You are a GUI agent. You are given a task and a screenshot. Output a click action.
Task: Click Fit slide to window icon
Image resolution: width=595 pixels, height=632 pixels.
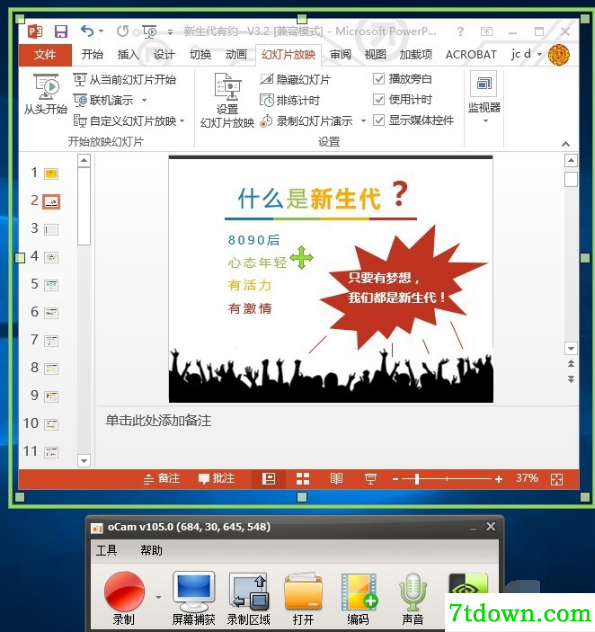click(x=557, y=479)
